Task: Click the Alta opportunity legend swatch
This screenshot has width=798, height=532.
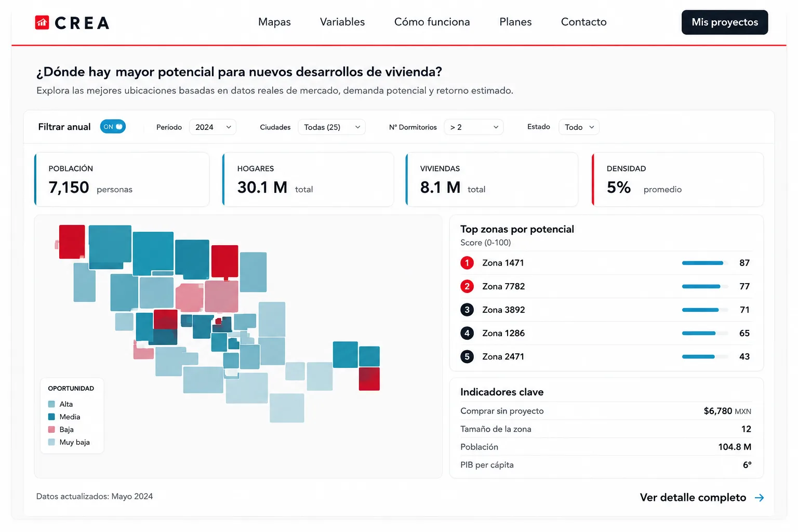Action: coord(51,404)
